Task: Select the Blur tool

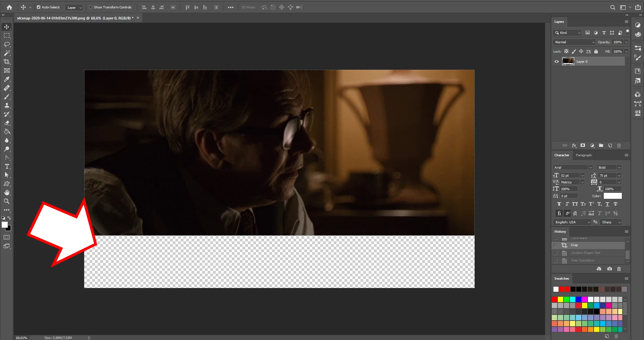Action: 7,140
